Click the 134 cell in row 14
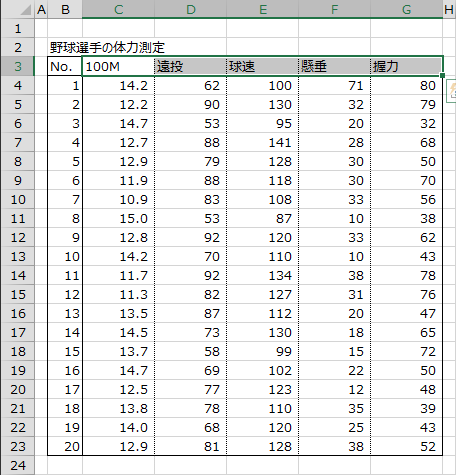Image resolution: width=456 pixels, height=475 pixels. click(263, 275)
